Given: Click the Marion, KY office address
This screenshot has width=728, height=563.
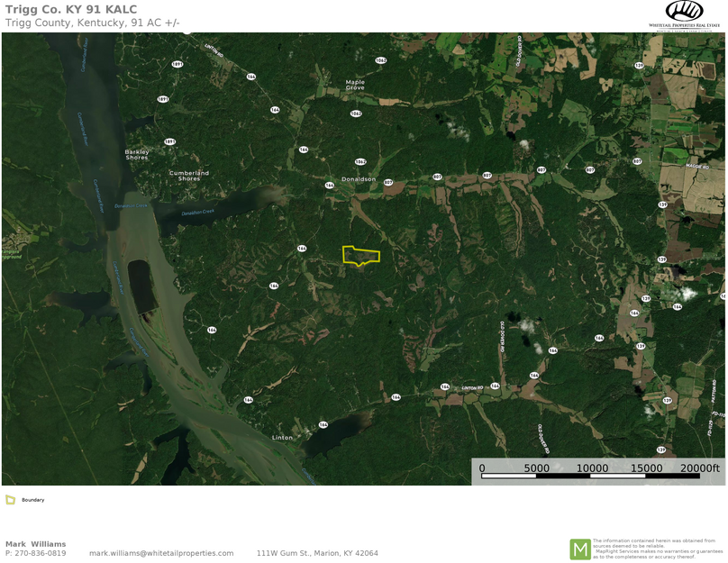Looking at the screenshot, I should tap(317, 553).
